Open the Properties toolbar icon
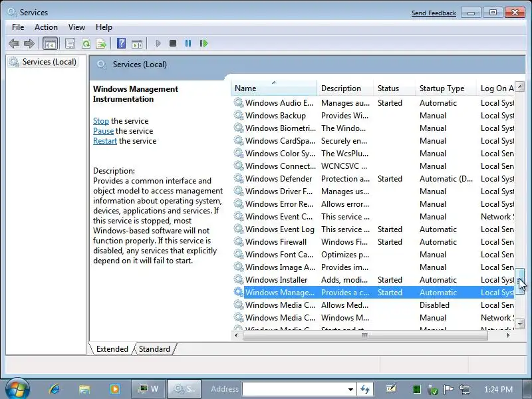The width and height of the screenshot is (532, 399). point(70,43)
